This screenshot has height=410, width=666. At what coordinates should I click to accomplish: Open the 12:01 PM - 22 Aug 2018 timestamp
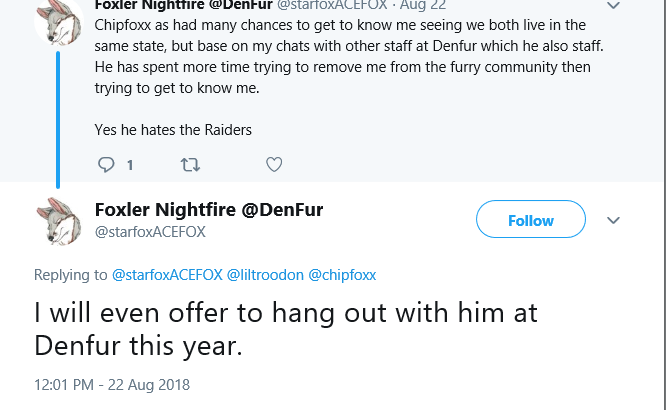click(112, 385)
